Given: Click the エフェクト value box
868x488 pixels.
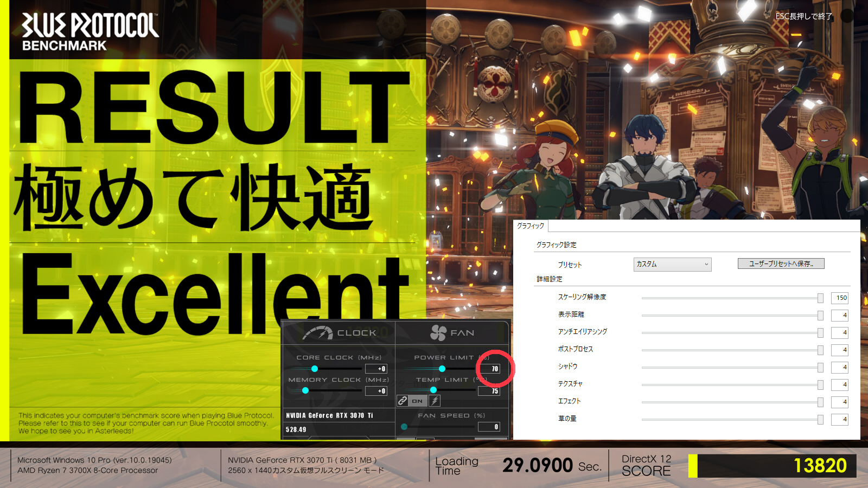Looking at the screenshot, I should 840,402.
